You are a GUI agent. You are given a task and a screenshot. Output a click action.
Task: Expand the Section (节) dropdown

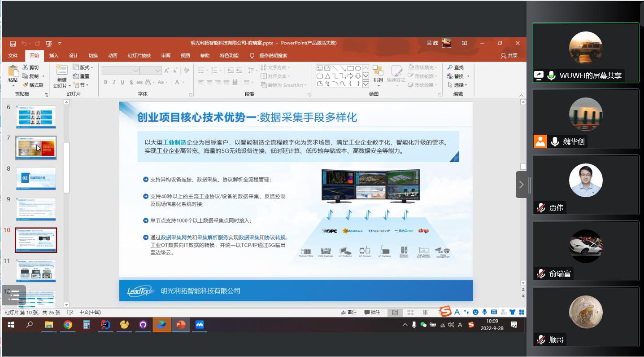point(81,85)
